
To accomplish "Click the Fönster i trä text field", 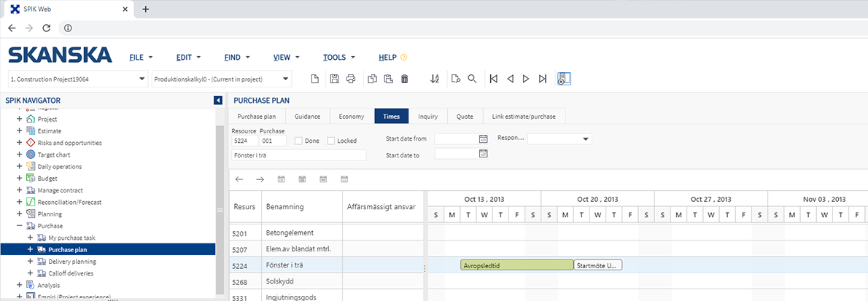I will (x=299, y=155).
